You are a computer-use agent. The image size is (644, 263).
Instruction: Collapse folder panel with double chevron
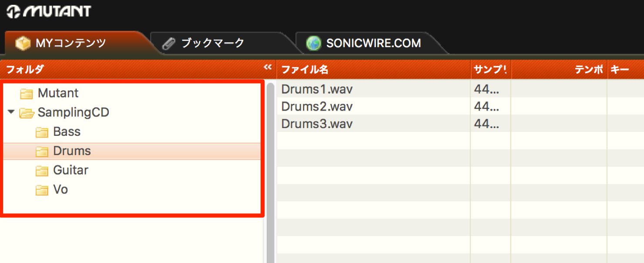268,67
